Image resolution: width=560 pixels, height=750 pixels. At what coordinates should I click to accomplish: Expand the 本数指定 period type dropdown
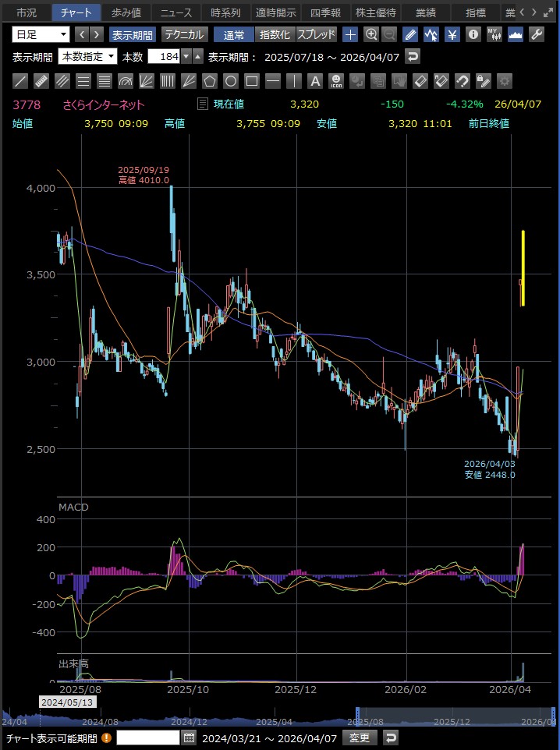click(x=88, y=56)
